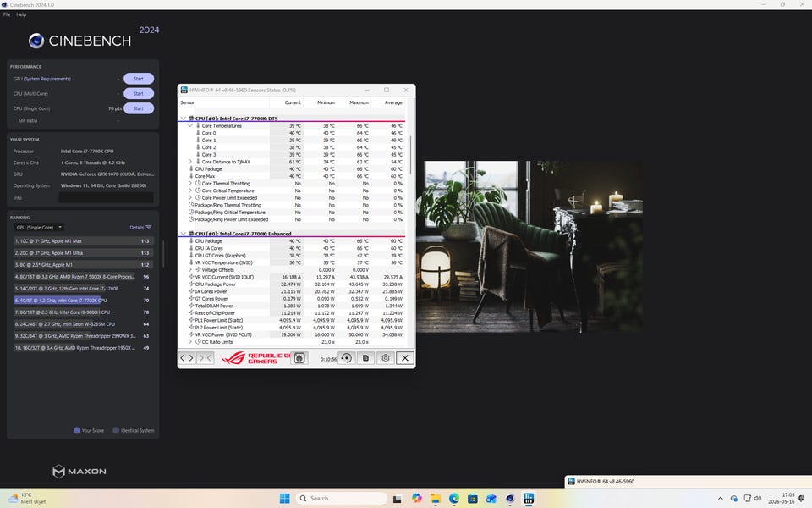Click the collapse-columns arrows button in HWiNFO toolbar
Image resolution: width=812 pixels, height=508 pixels.
point(205,357)
